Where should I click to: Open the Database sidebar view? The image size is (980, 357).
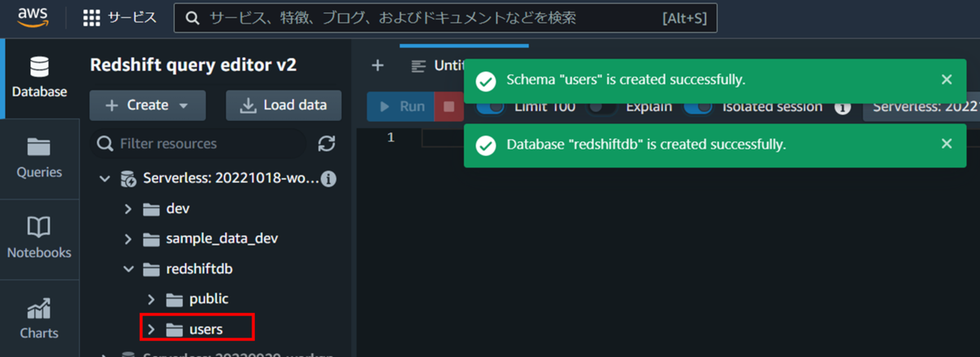(39, 76)
